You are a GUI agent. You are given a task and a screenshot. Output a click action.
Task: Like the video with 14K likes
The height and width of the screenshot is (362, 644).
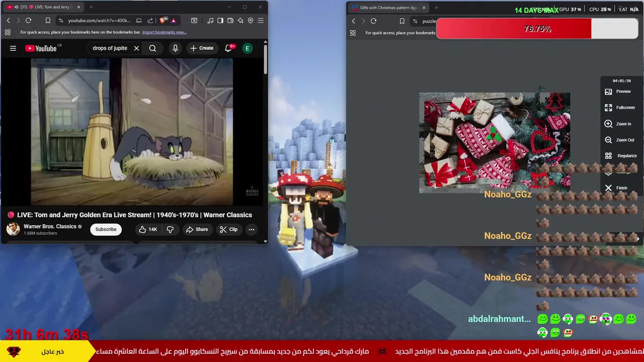pos(148,229)
